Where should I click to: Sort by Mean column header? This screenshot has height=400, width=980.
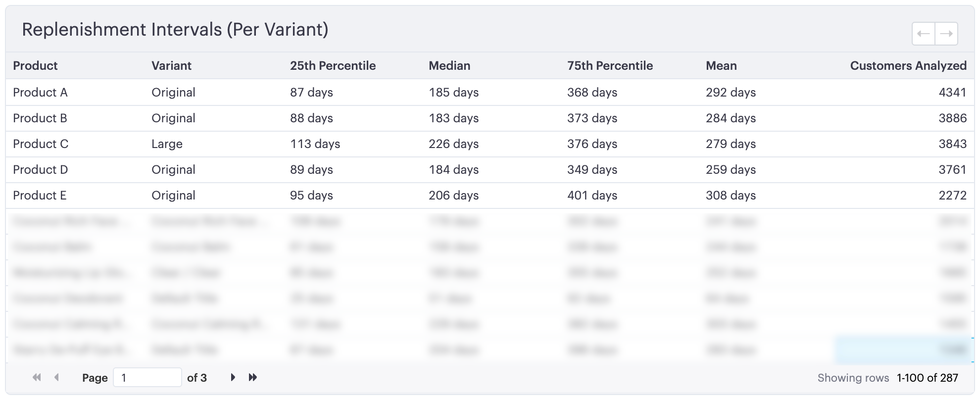point(721,65)
